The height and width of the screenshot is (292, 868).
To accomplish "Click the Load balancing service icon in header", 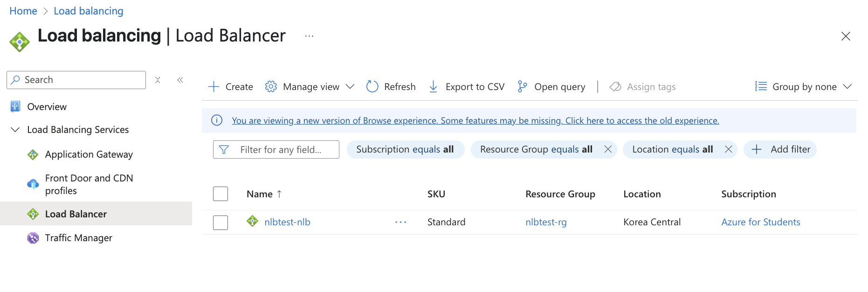I will coord(20,42).
